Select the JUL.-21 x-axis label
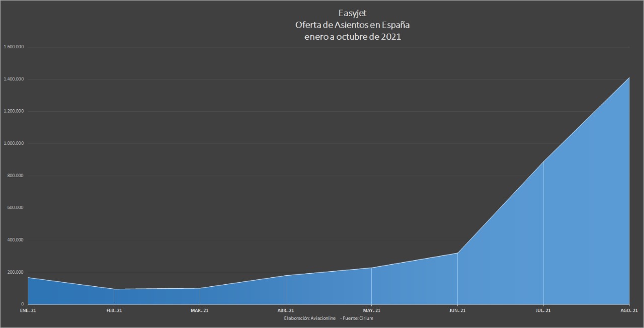644x328 pixels. pyautogui.click(x=543, y=310)
